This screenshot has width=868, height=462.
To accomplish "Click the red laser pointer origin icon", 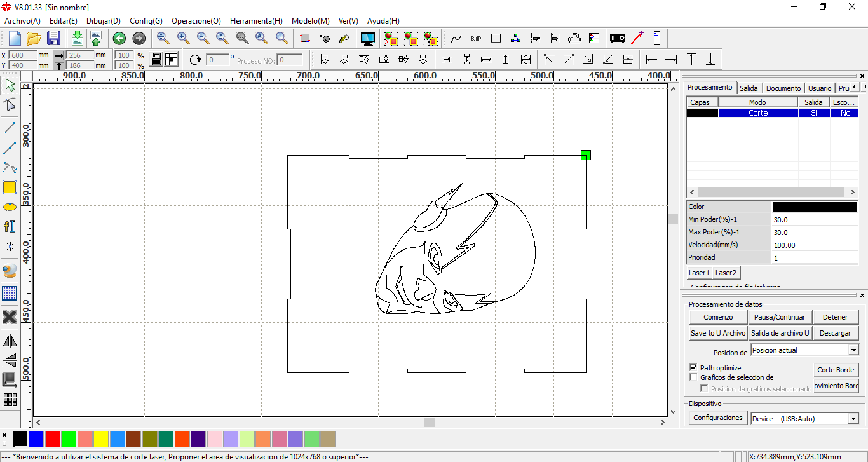I will click(637, 38).
